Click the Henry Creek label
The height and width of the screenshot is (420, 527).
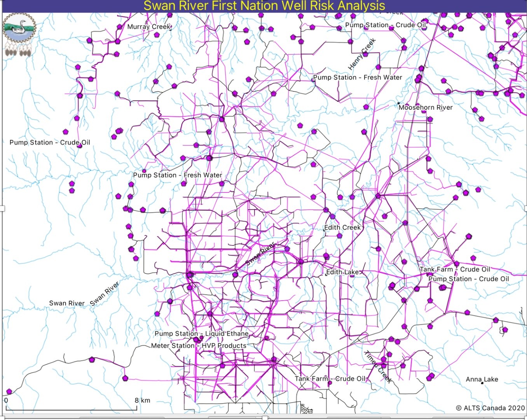pos(362,54)
